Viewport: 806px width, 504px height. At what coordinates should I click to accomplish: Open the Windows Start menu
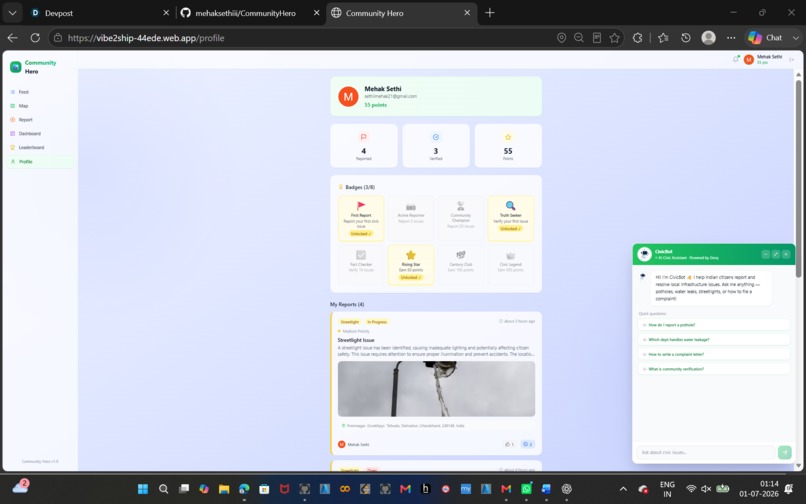point(143,489)
